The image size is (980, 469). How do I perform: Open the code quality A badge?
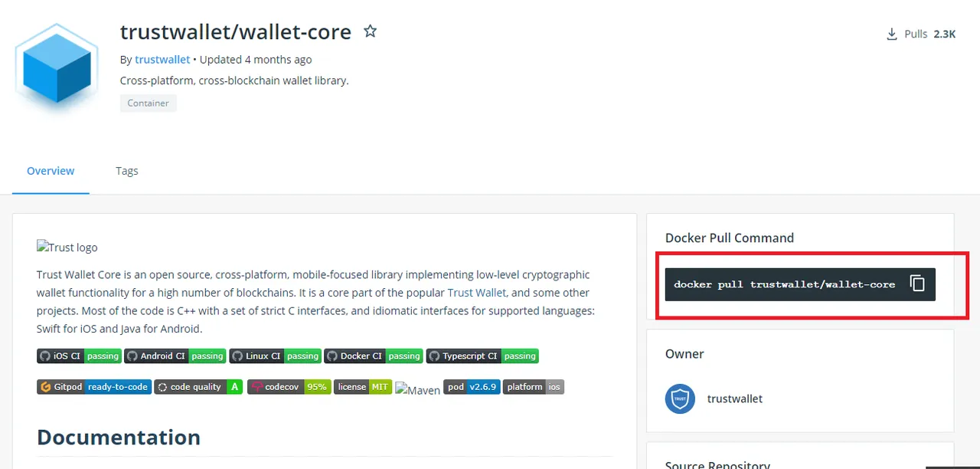pyautogui.click(x=198, y=387)
